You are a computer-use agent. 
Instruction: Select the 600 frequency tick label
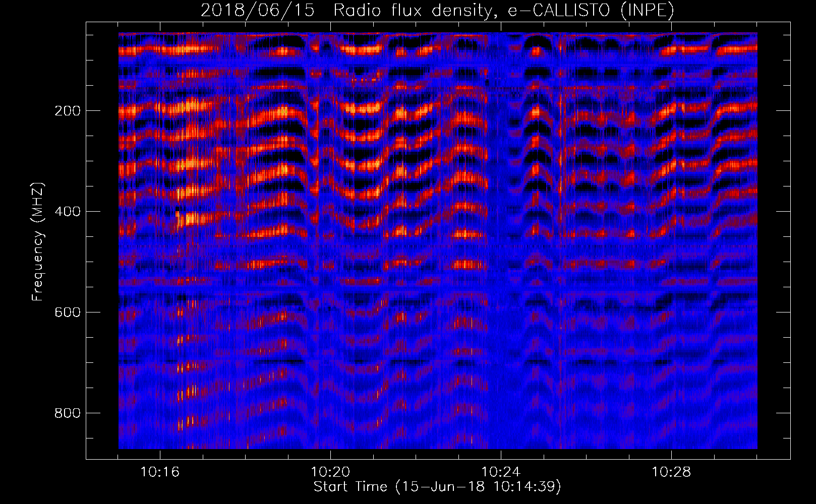point(67,312)
